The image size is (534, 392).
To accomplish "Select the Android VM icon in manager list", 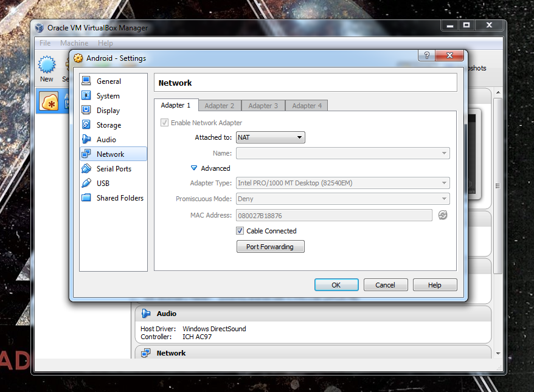I will click(49, 101).
